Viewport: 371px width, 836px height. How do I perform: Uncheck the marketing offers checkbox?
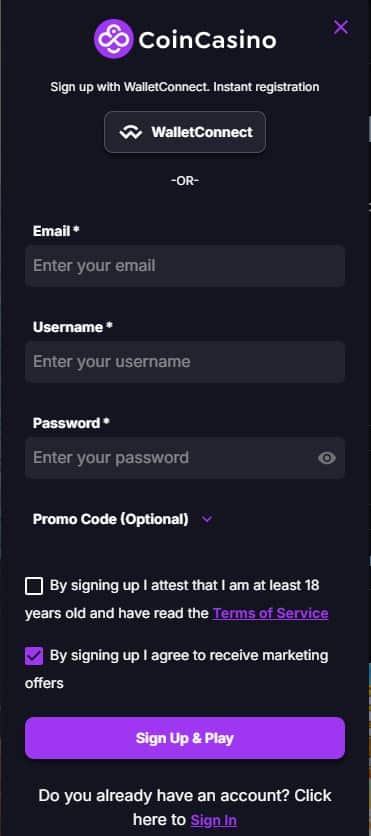tap(34, 656)
